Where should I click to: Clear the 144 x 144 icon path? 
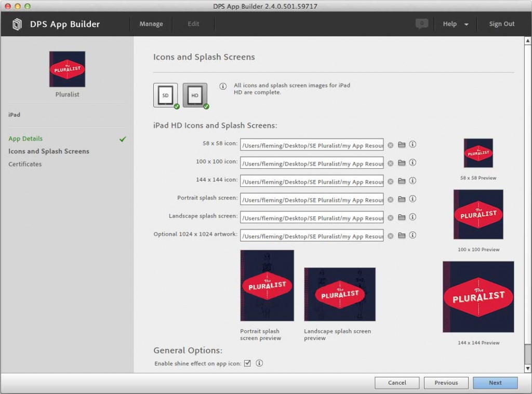tap(391, 181)
